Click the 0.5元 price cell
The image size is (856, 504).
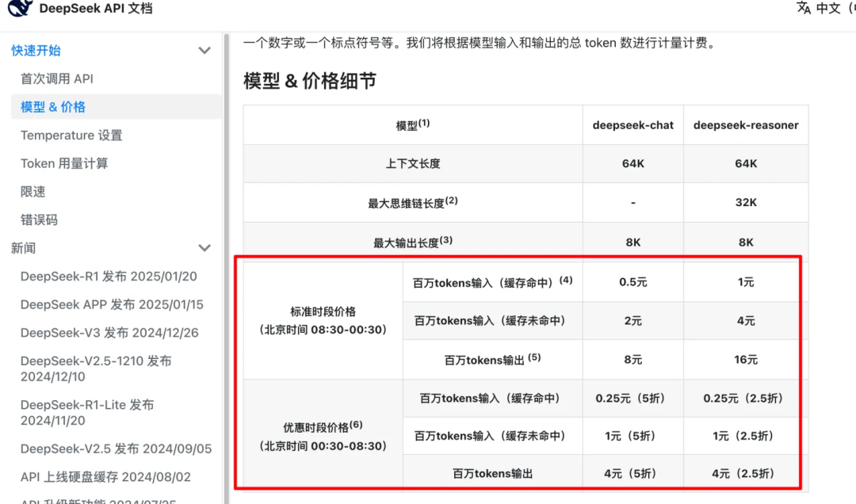pyautogui.click(x=632, y=282)
